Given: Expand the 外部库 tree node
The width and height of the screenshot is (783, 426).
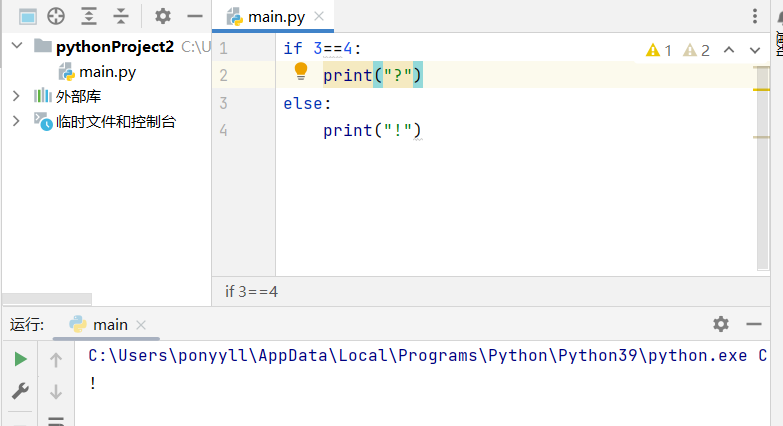Looking at the screenshot, I should click(x=16, y=96).
